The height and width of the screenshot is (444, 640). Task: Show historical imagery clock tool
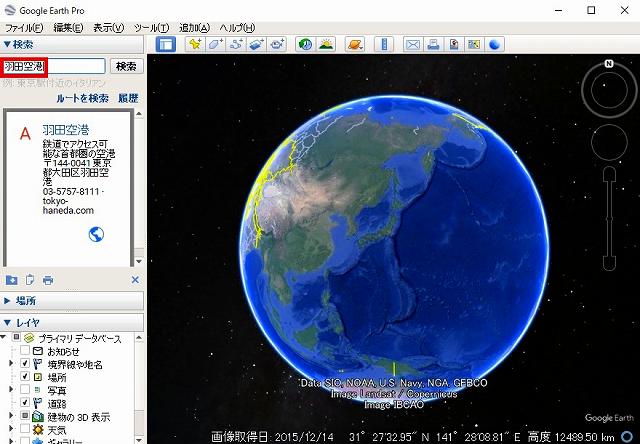pos(305,44)
